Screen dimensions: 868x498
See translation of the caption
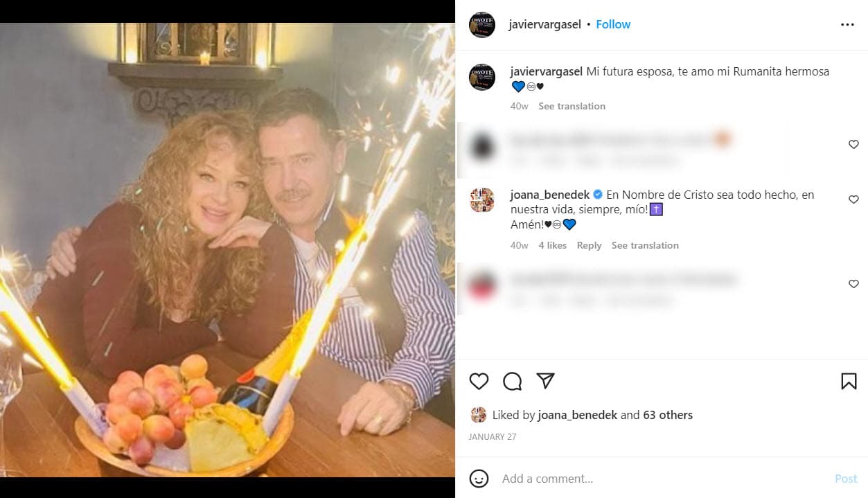(x=572, y=106)
